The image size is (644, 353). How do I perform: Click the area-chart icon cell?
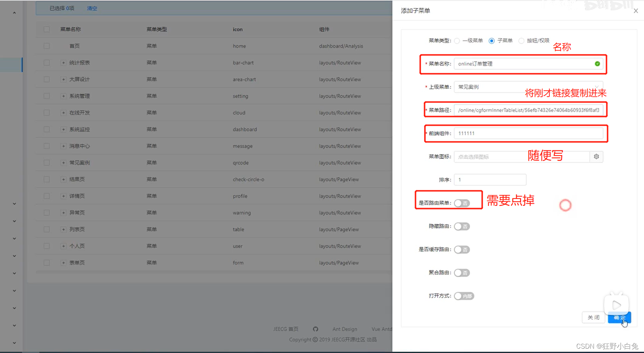(x=244, y=79)
